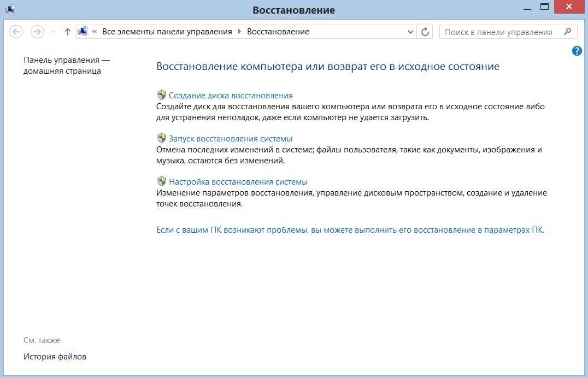Viewport: 588px width, 378px height.
Task: Open История файлов under См. также
Action: pyautogui.click(x=55, y=357)
